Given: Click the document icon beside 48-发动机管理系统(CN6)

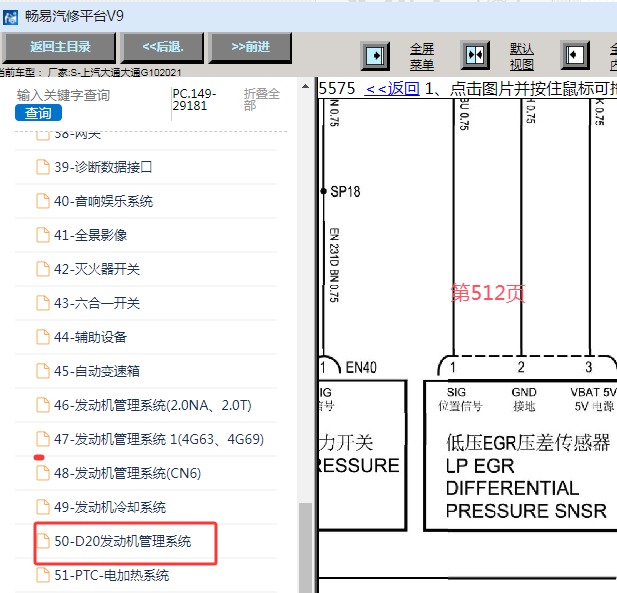Looking at the screenshot, I should (42, 473).
